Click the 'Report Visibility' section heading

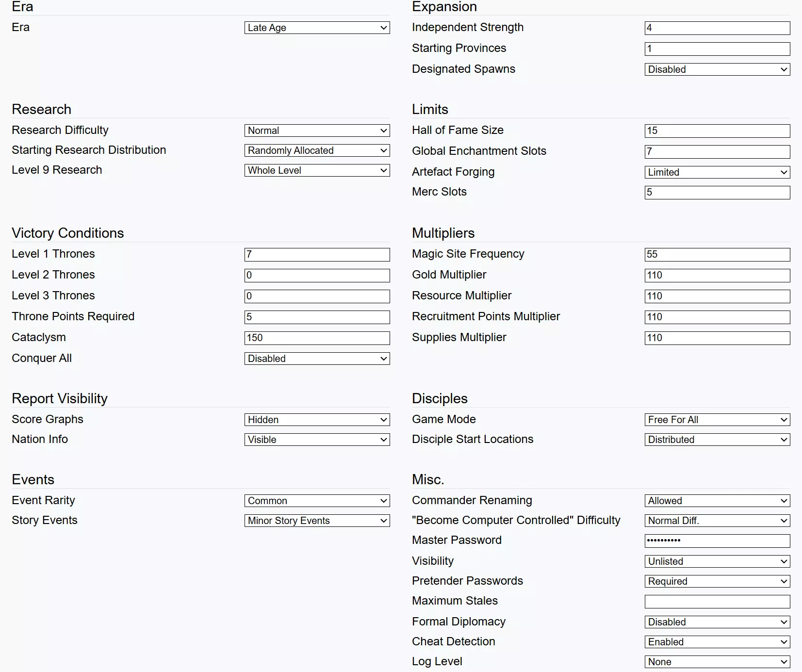[60, 399]
